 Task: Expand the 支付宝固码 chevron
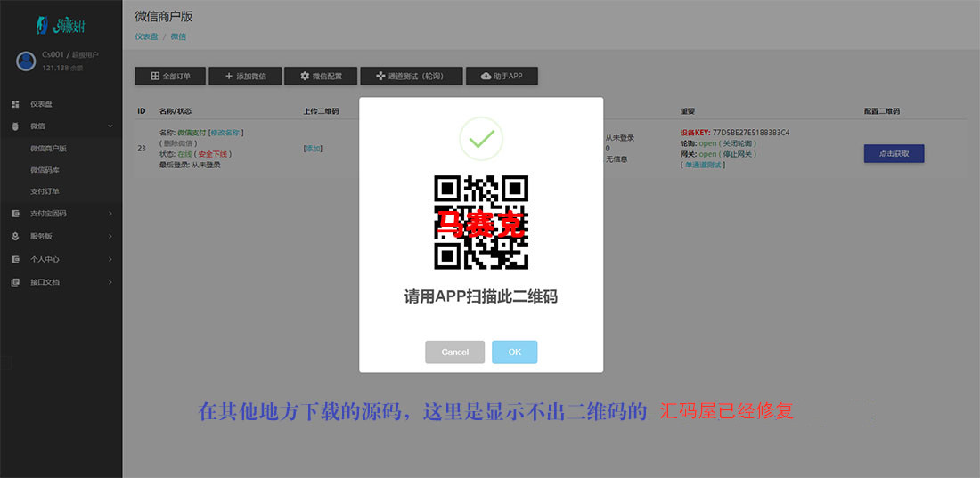point(110,214)
